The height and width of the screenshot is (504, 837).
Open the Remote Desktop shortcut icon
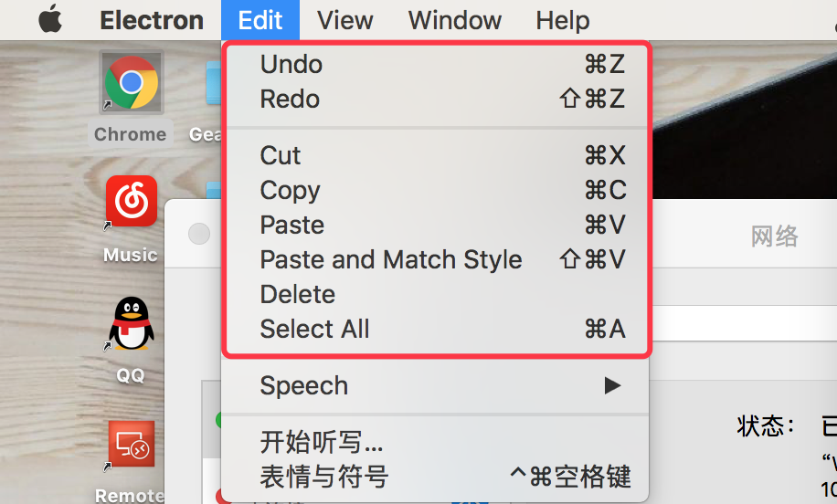click(132, 444)
